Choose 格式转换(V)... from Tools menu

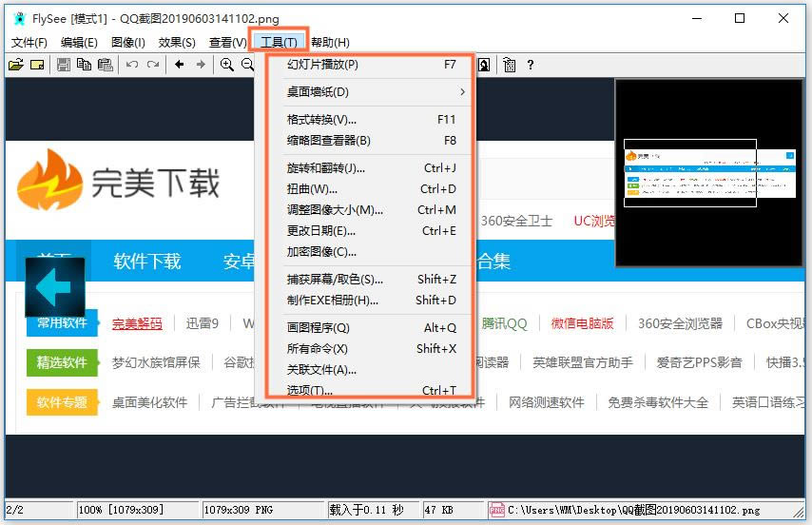click(x=370, y=120)
